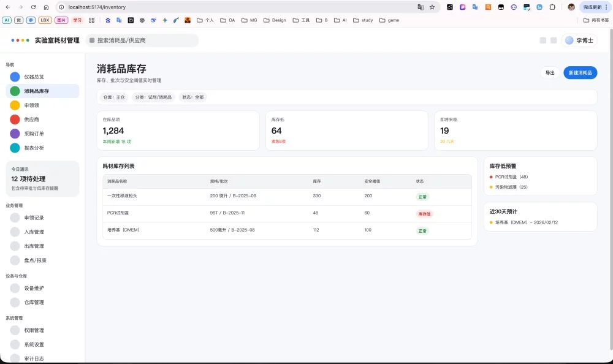Open the 李博士 user menu
This screenshot has width=613, height=364.
(x=579, y=40)
